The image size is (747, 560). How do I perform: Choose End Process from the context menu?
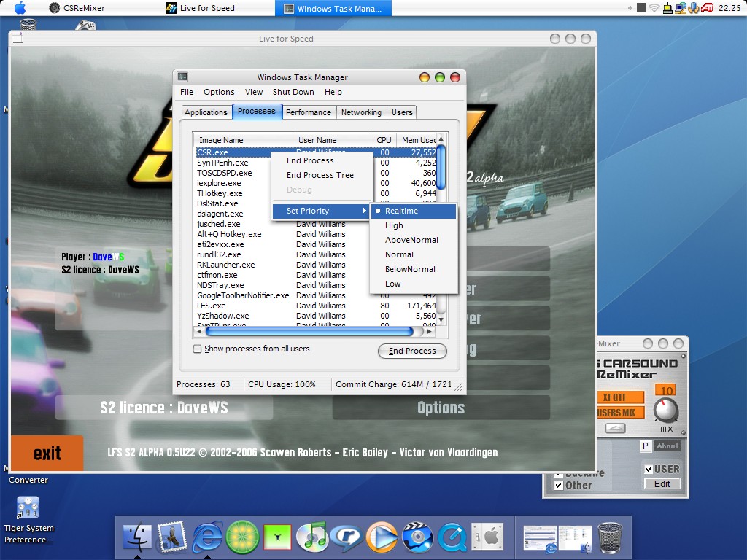pos(322,160)
